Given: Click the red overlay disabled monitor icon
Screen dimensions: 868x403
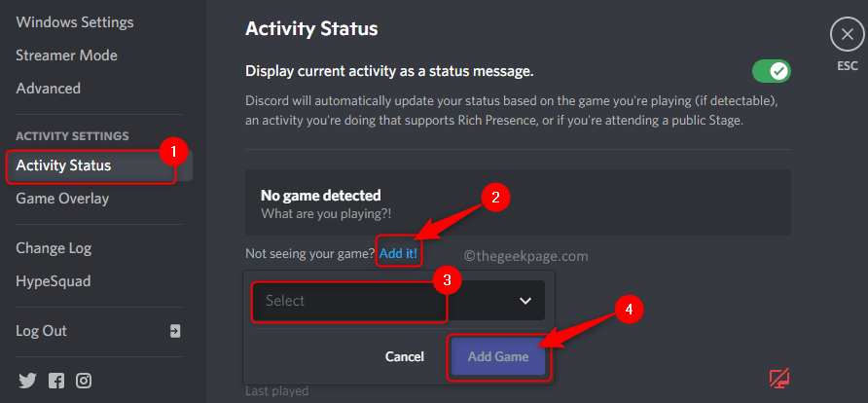Looking at the screenshot, I should click(778, 378).
